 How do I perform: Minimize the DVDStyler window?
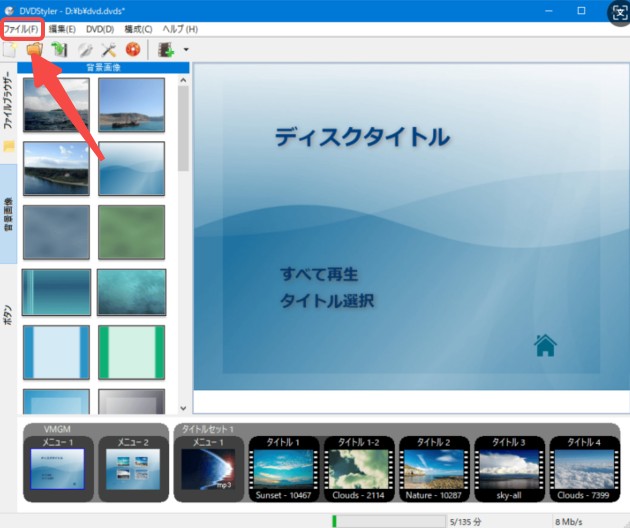coord(549,11)
